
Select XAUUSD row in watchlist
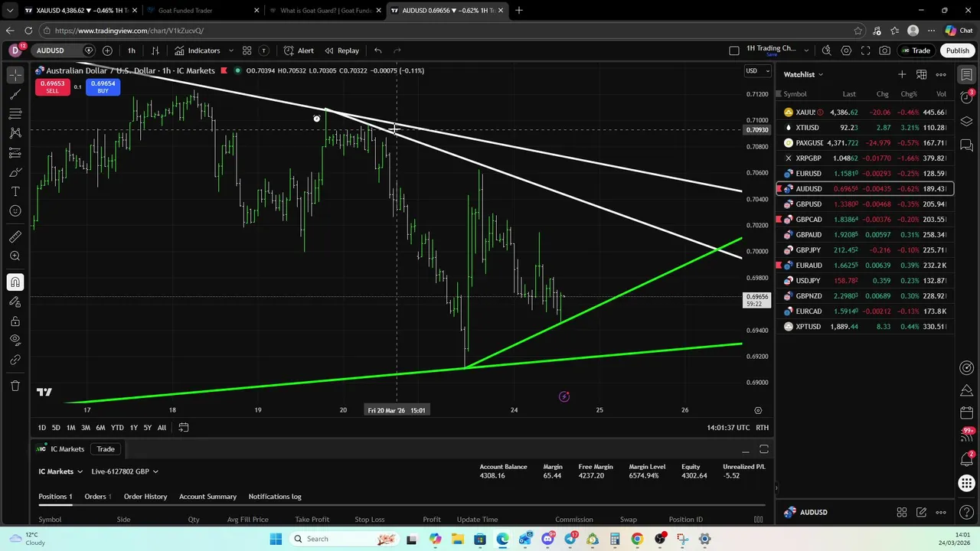(865, 112)
